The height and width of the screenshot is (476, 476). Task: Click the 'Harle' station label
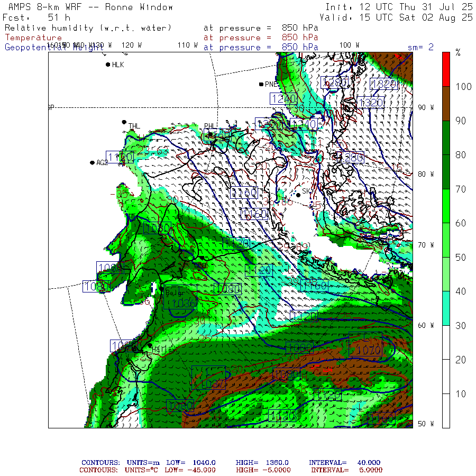(x=162, y=350)
